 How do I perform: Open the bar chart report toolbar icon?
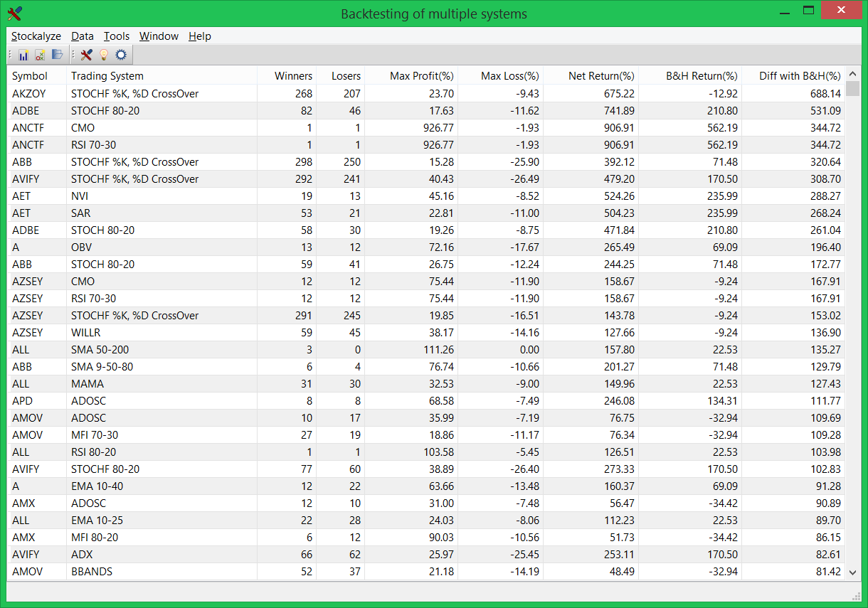[23, 55]
